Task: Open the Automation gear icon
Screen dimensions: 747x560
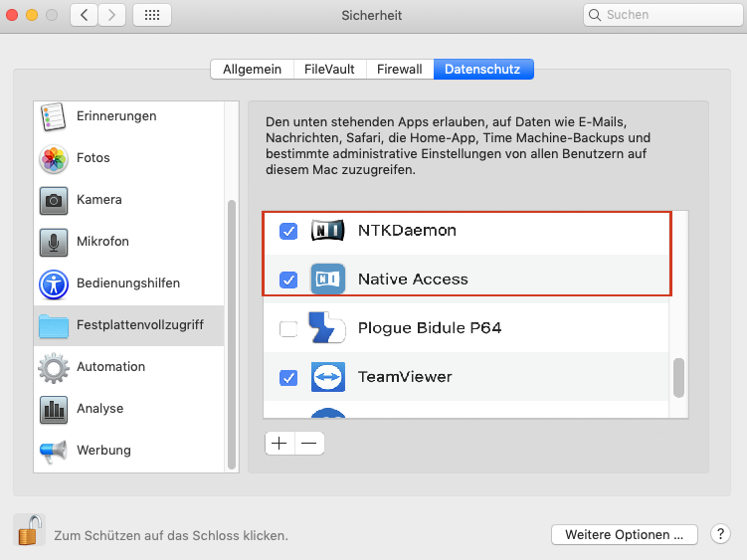Action: point(54,367)
